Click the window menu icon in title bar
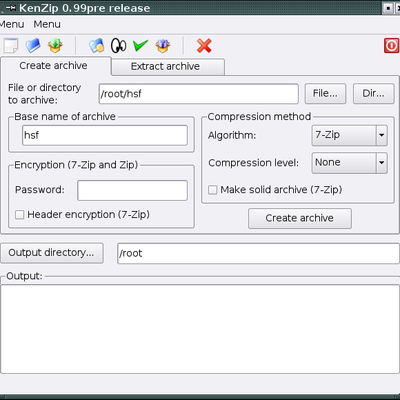 click(x=10, y=8)
